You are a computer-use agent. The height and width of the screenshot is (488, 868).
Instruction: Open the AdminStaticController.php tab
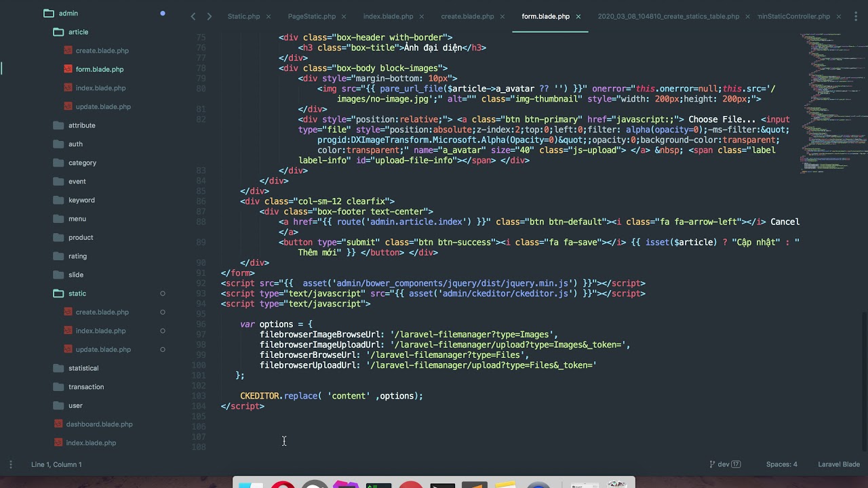click(794, 16)
